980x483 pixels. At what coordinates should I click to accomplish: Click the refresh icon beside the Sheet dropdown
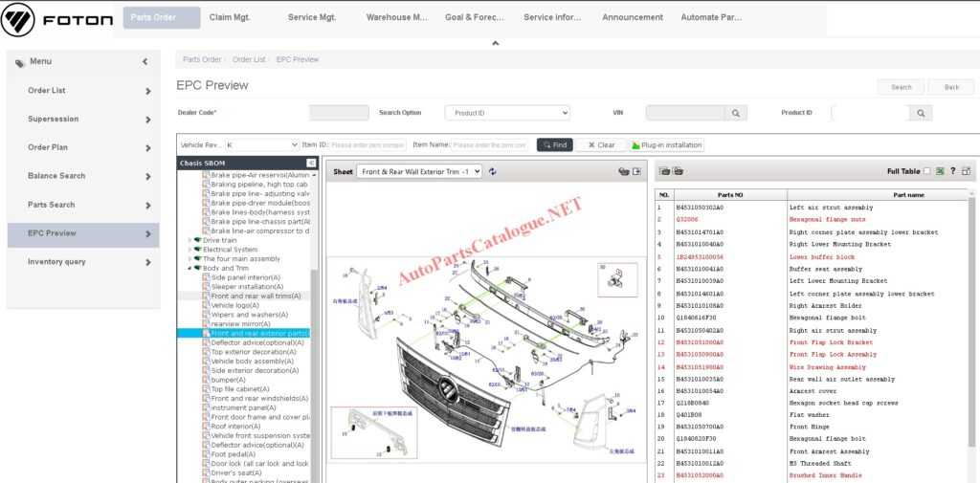(x=493, y=172)
